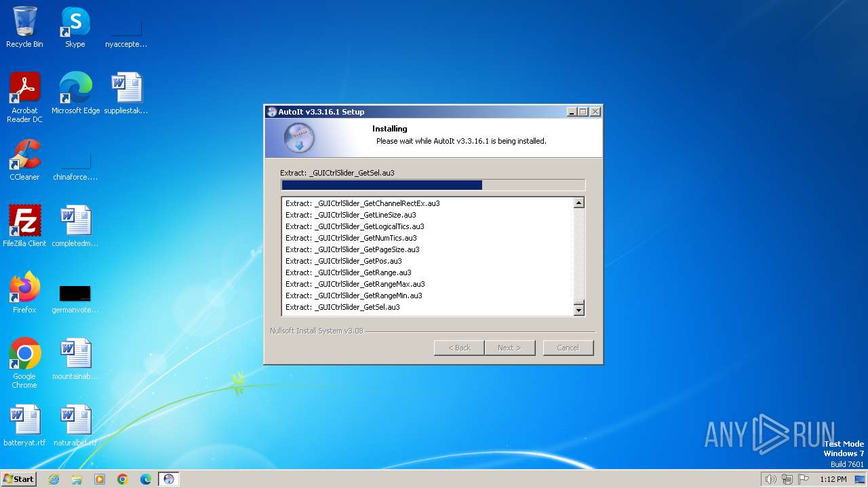Click the volume speaker tray icon
This screenshot has width=868, height=488.
tap(770, 479)
